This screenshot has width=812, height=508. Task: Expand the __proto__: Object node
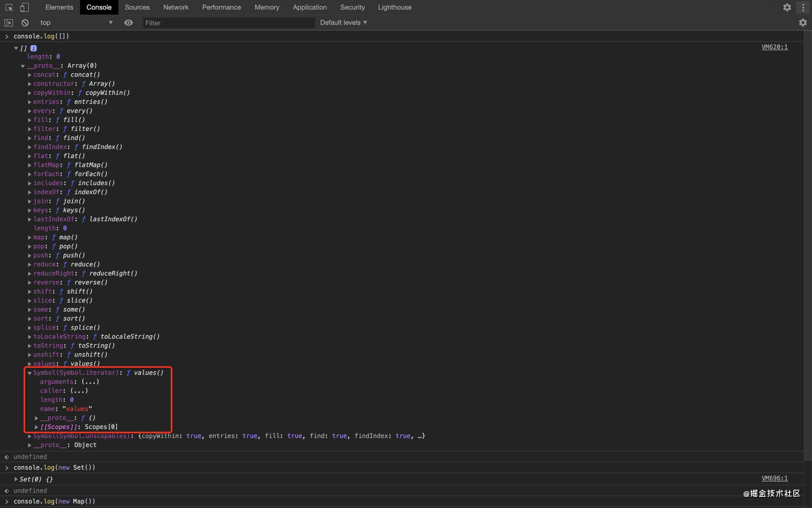tap(30, 445)
